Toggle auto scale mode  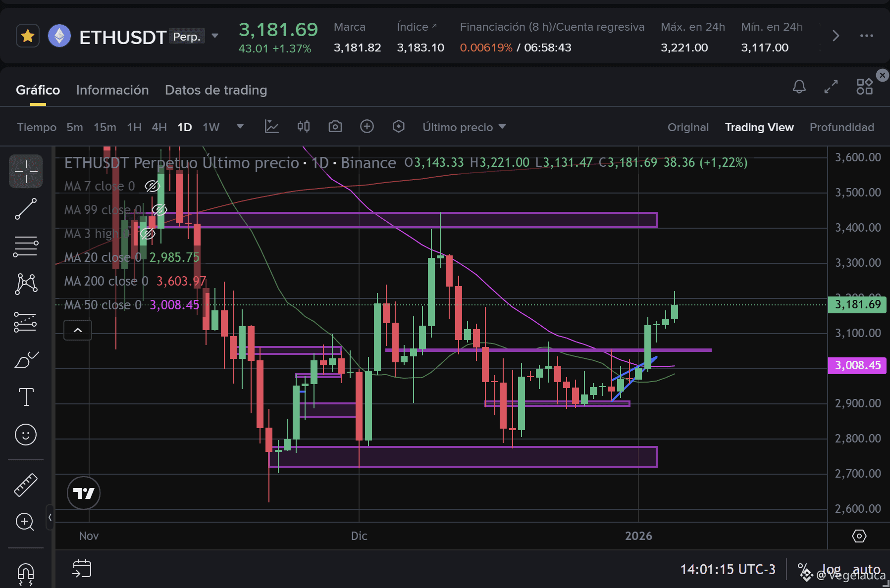click(x=867, y=569)
